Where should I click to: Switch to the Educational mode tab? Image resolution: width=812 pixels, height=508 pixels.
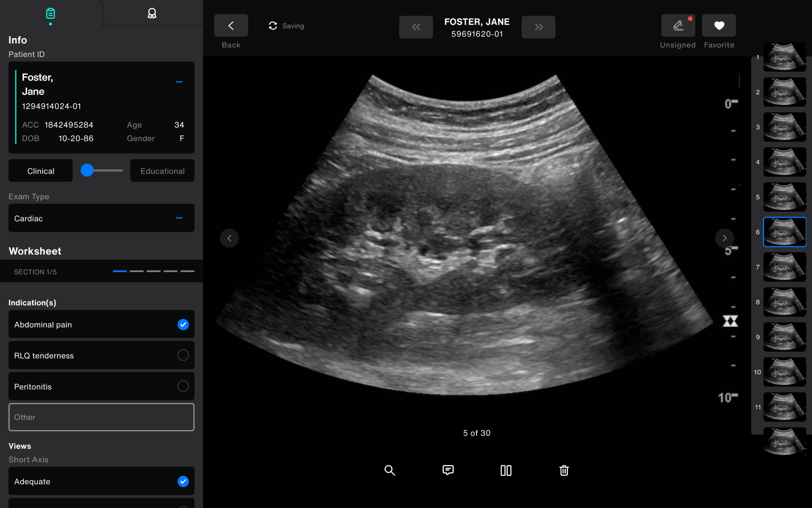(162, 171)
